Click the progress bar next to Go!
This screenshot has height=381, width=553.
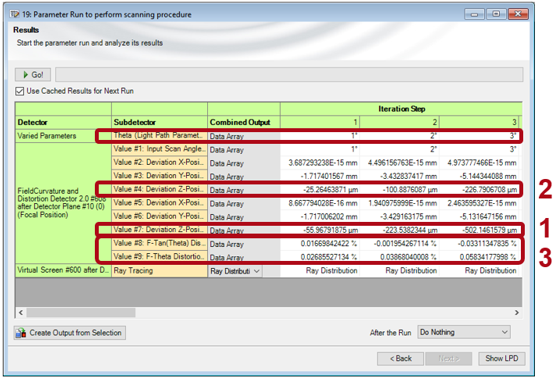point(289,75)
